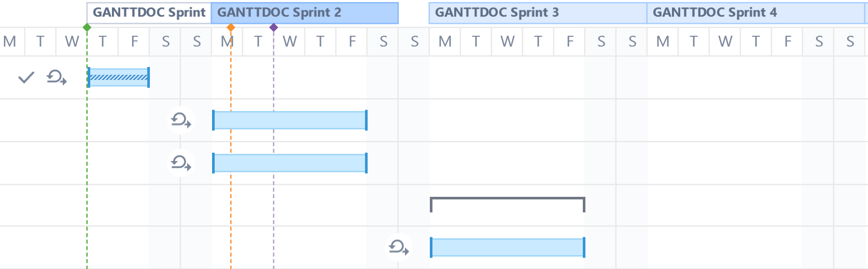Click the right edge handle of the bottom bar
The width and height of the screenshot is (868, 269).
(584, 247)
